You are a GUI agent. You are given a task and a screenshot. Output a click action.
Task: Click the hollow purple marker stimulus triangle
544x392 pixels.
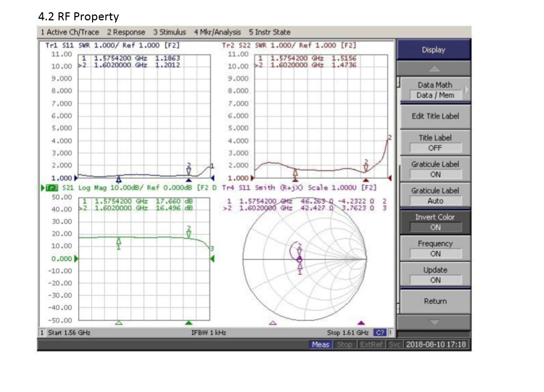pyautogui.click(x=273, y=323)
